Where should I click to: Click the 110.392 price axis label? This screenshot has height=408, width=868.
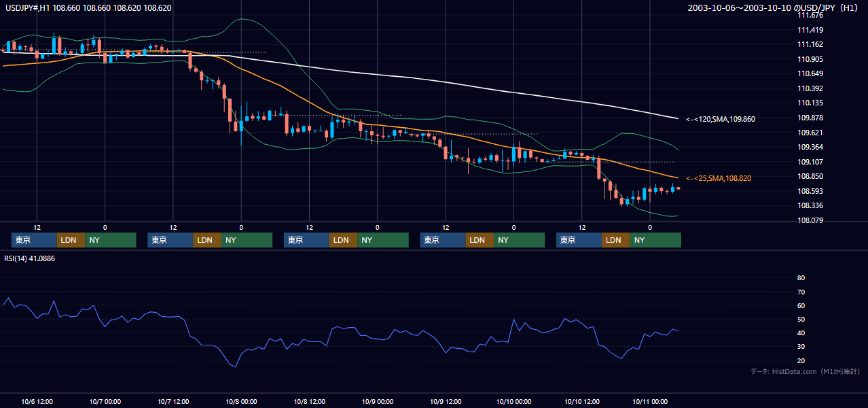click(810, 88)
